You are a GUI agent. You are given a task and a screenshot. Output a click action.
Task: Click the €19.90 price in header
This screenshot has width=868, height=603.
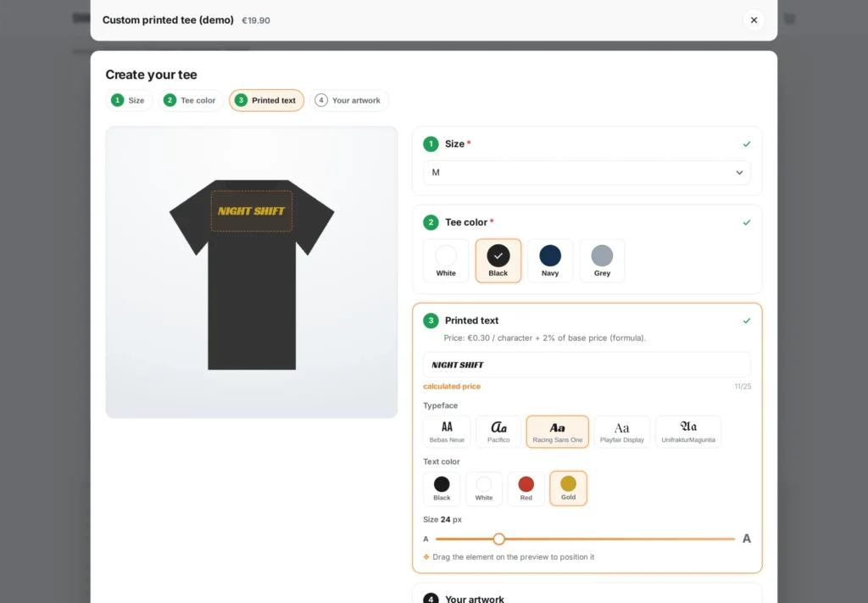coord(256,20)
